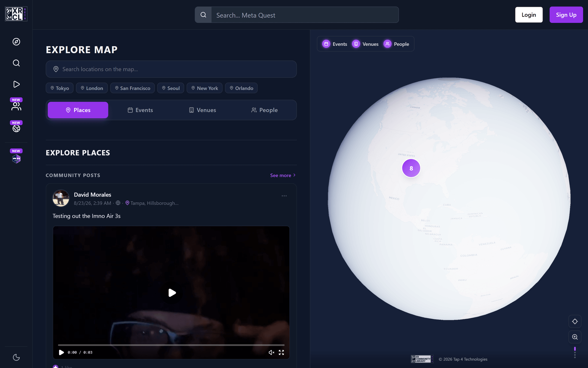Open David Morales profile name link
588x368 pixels.
[x=93, y=195]
